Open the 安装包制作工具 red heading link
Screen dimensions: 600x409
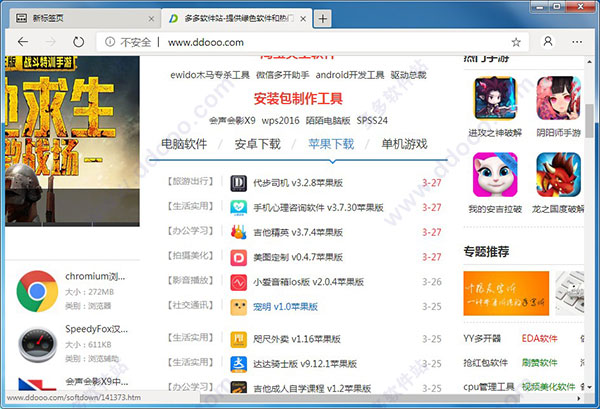click(x=298, y=99)
